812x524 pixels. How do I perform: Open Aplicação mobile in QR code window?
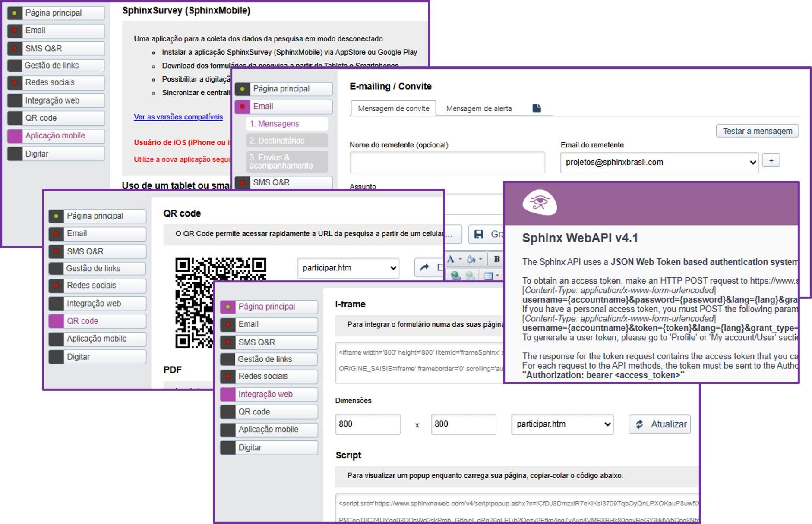click(98, 339)
